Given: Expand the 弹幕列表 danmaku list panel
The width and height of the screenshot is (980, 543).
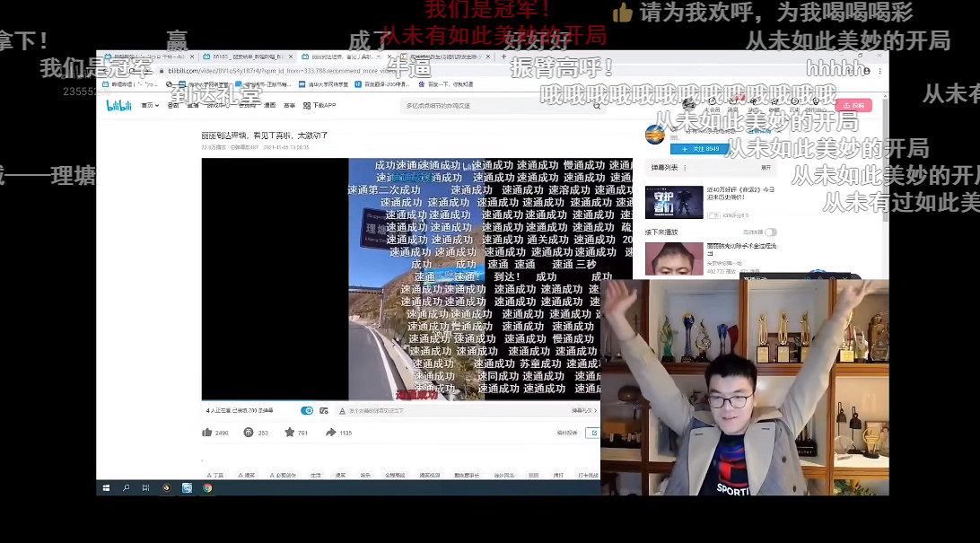Looking at the screenshot, I should click(x=766, y=168).
